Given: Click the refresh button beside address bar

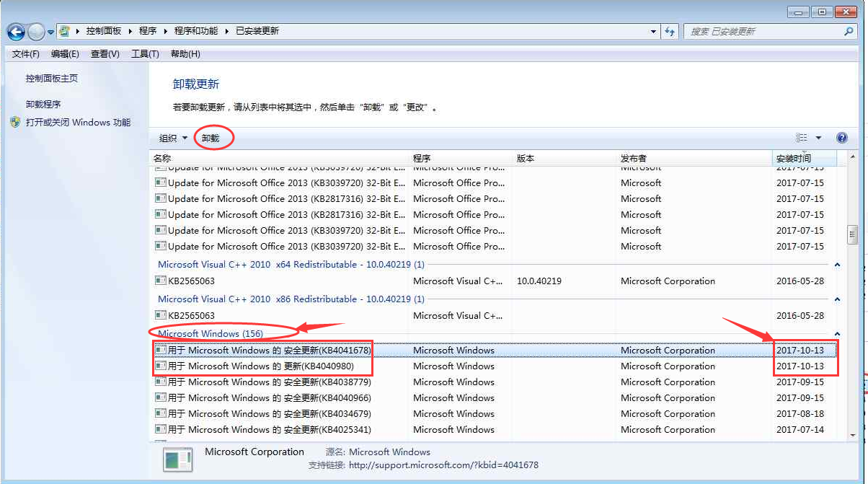Looking at the screenshot, I should click(670, 32).
